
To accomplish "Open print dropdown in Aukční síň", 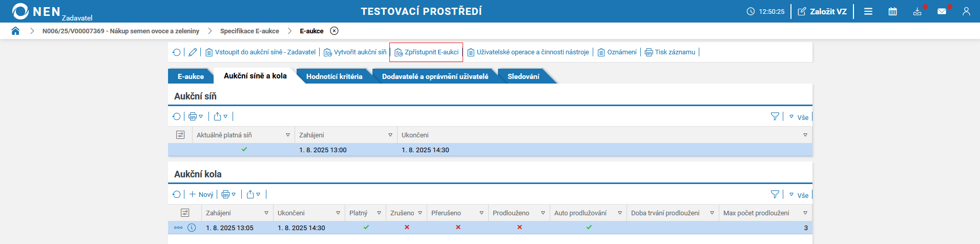I will [x=196, y=116].
